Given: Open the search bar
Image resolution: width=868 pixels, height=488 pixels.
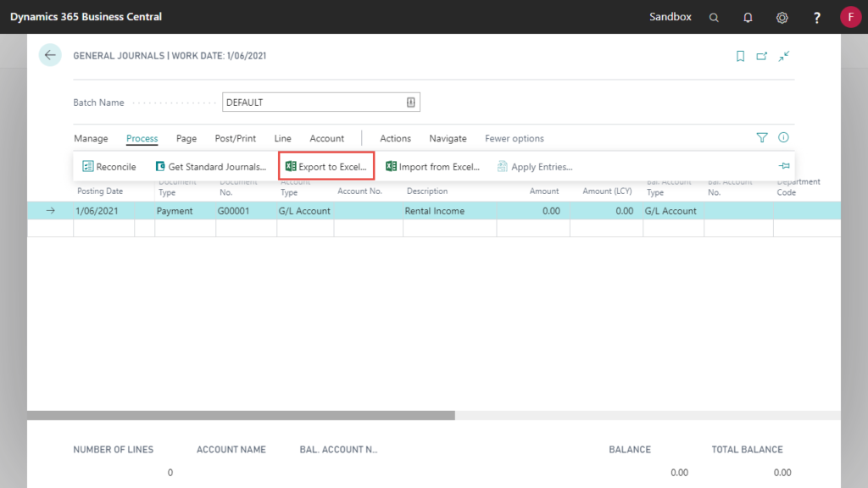Looking at the screenshot, I should click(713, 17).
